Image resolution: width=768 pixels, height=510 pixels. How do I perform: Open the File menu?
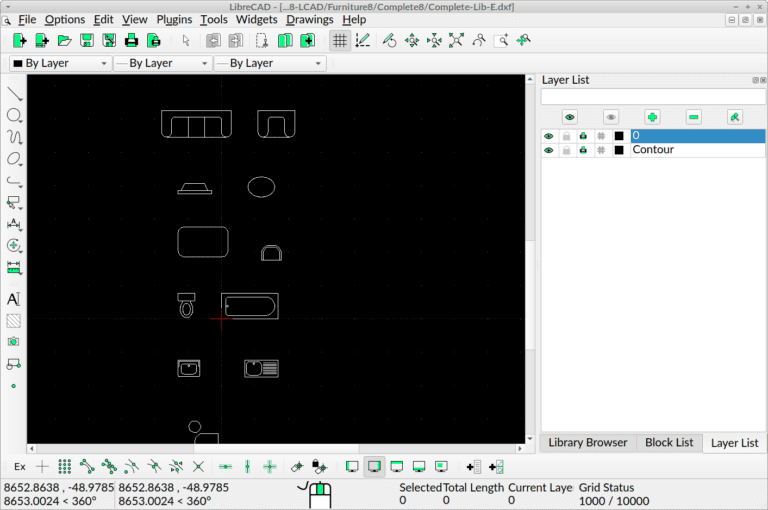[x=27, y=20]
